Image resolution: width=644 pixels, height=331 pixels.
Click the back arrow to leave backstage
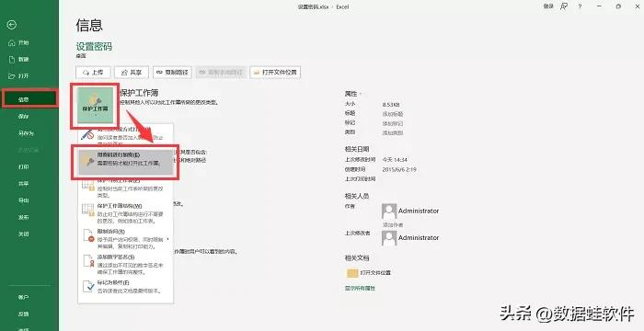pos(11,26)
